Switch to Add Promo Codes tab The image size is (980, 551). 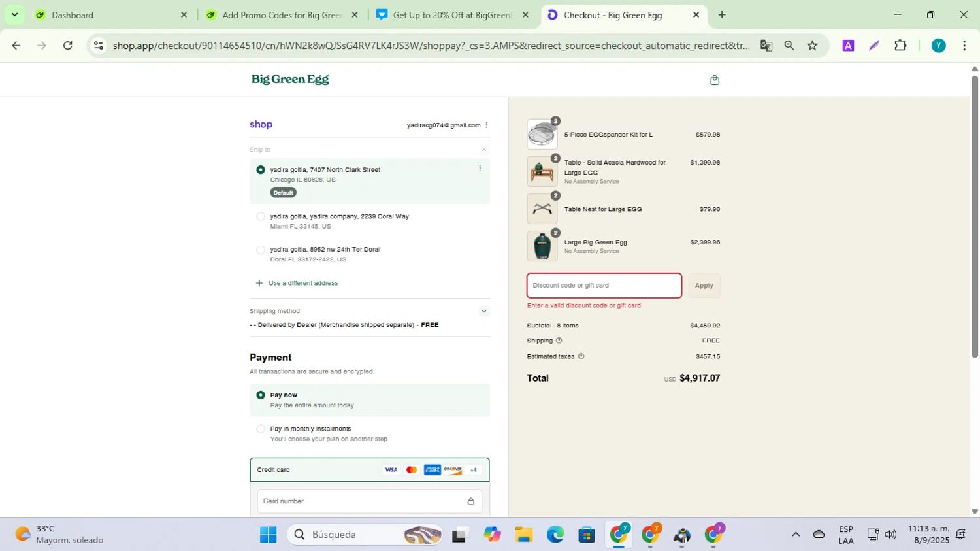(282, 14)
